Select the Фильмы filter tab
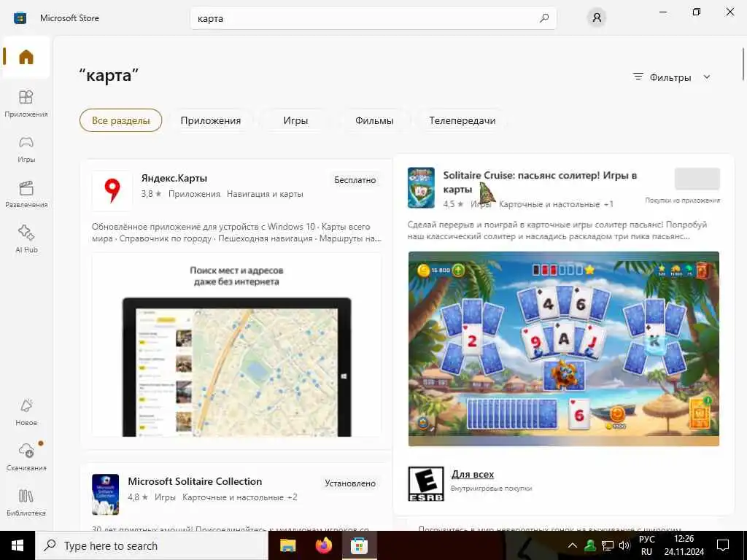Viewport: 747px width, 560px height. 374,120
